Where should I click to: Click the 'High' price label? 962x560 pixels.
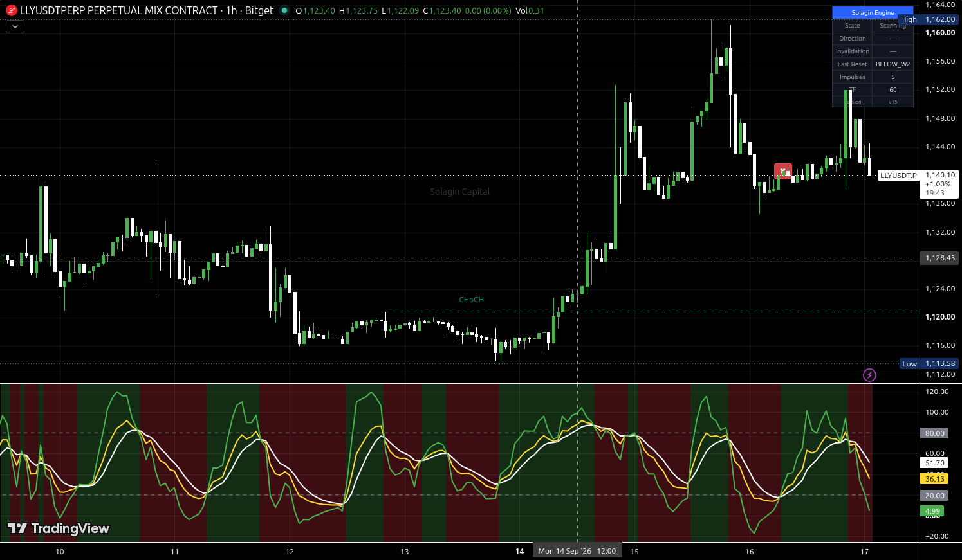coord(909,19)
